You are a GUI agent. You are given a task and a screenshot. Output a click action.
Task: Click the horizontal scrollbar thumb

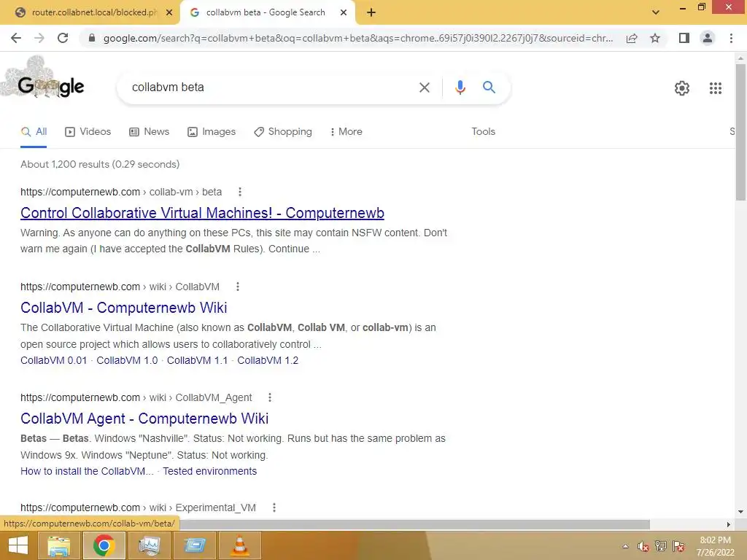click(414, 524)
